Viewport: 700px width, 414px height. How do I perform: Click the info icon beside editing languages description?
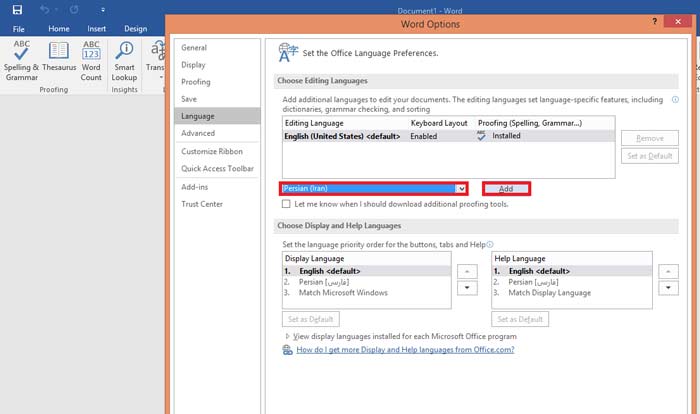tap(676, 100)
